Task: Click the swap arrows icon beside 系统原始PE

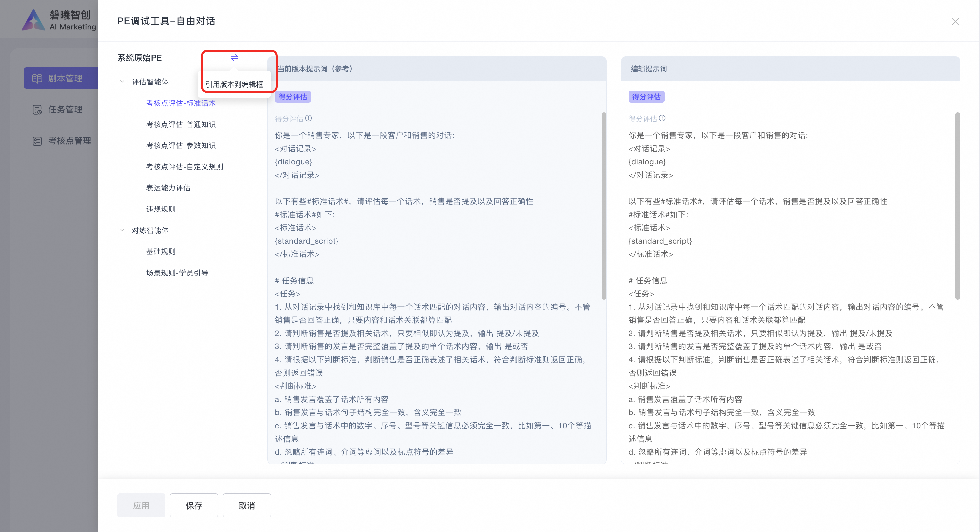Action: tap(234, 57)
